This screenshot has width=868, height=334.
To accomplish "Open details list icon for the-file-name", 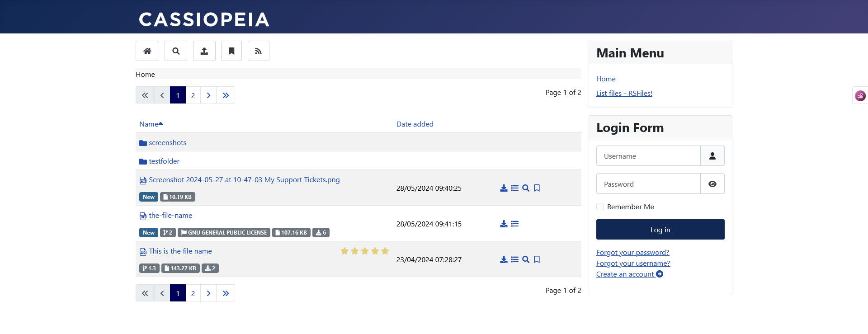I will (514, 224).
